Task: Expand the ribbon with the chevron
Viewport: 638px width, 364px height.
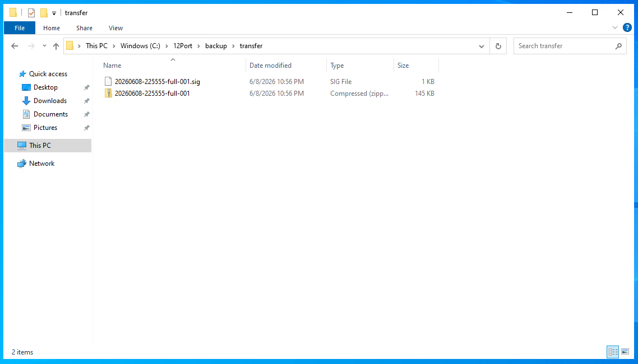Action: point(615,27)
